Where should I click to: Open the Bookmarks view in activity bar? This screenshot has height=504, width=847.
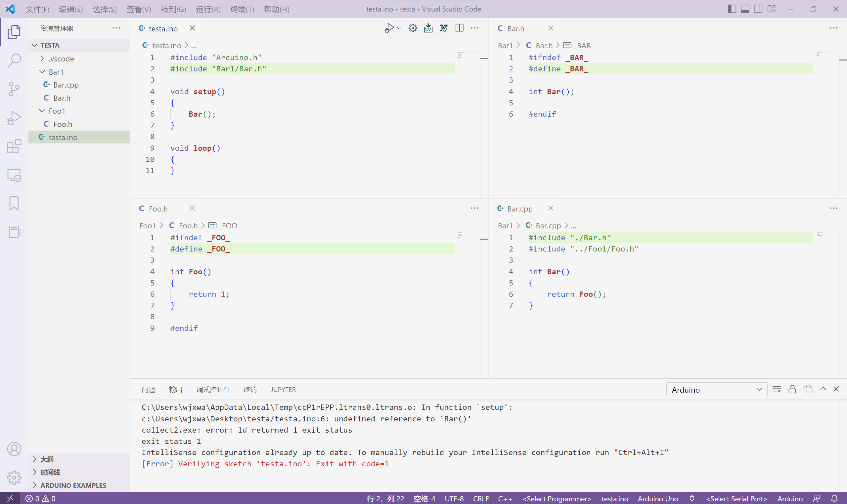click(14, 204)
